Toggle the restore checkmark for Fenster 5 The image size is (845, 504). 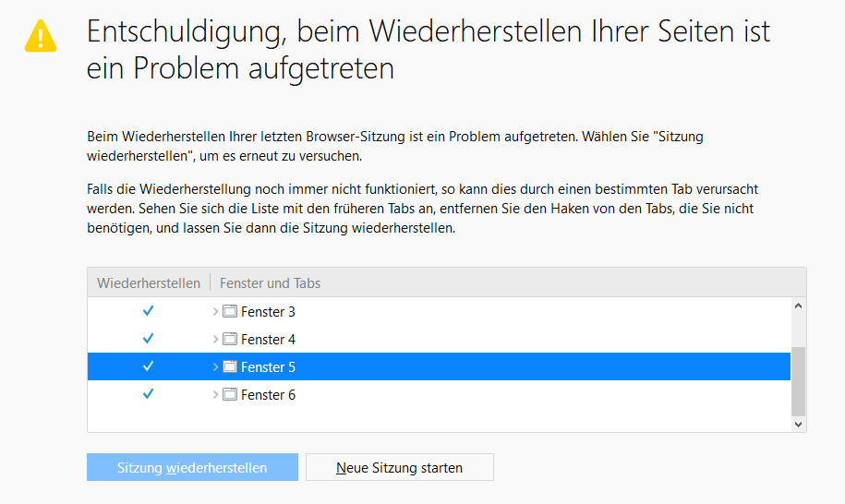148,367
